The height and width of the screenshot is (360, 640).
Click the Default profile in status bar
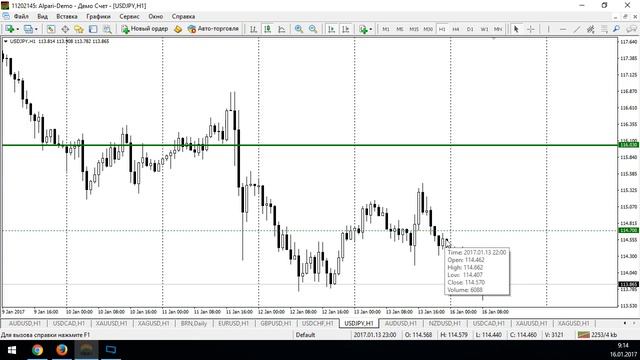point(305,335)
